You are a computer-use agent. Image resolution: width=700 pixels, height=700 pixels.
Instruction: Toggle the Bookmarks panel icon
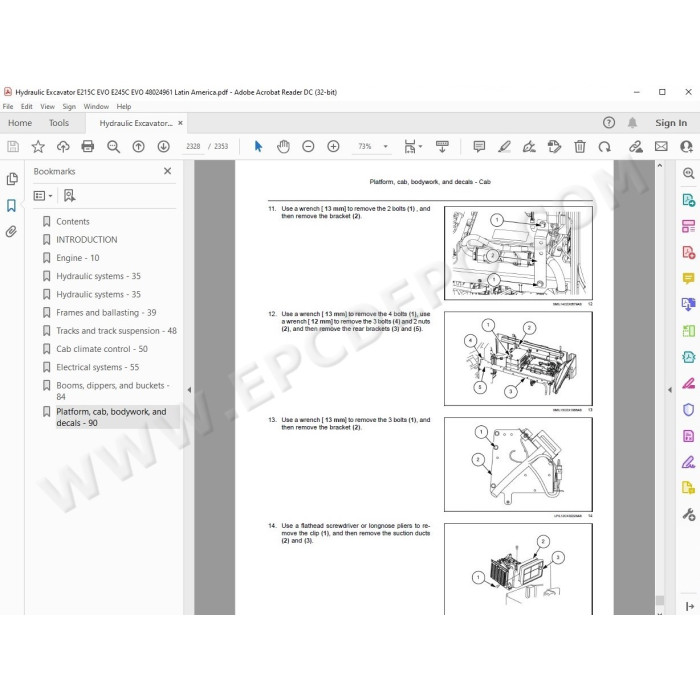[x=12, y=205]
